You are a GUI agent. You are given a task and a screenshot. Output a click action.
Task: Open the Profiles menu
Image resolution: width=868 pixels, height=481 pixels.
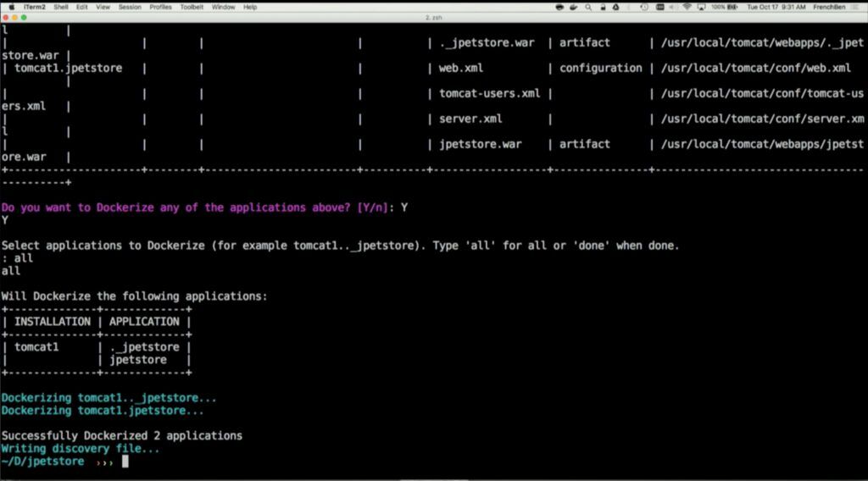(x=160, y=7)
